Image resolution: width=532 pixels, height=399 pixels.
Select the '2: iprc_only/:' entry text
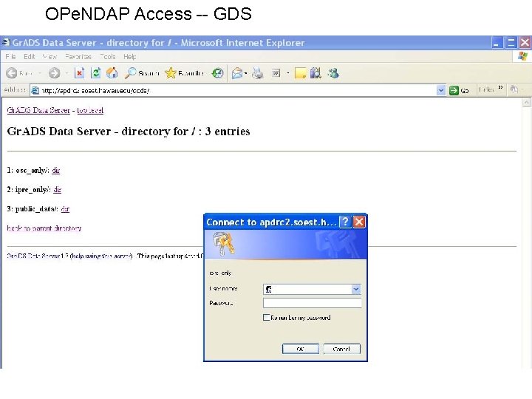coord(29,189)
